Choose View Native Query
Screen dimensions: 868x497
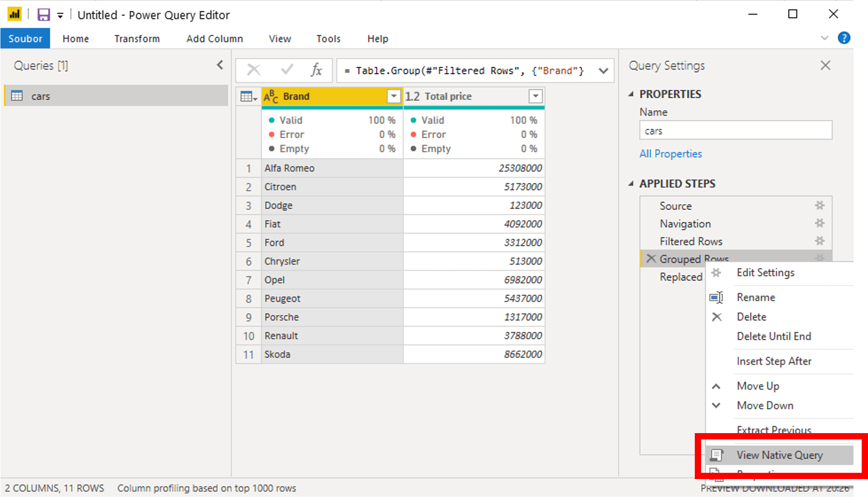pyautogui.click(x=779, y=455)
